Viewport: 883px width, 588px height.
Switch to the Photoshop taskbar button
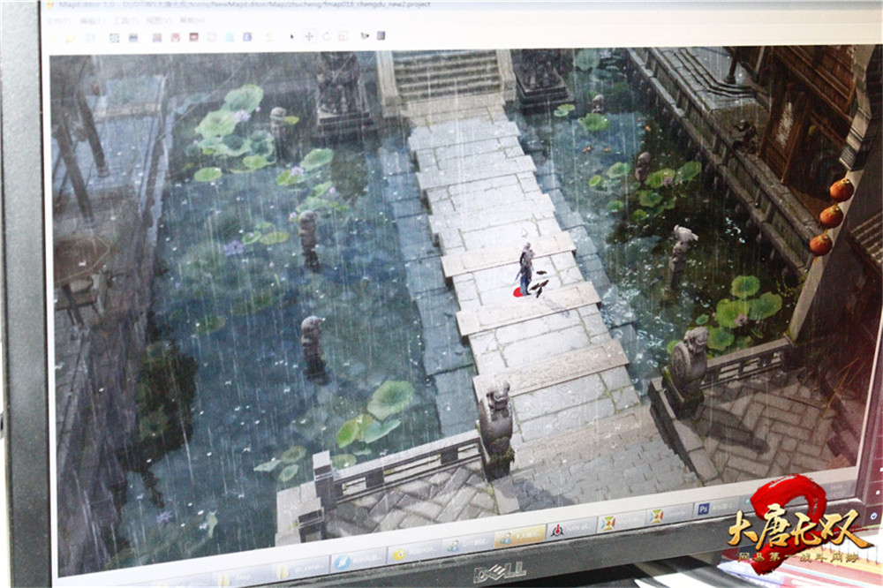tap(717, 508)
